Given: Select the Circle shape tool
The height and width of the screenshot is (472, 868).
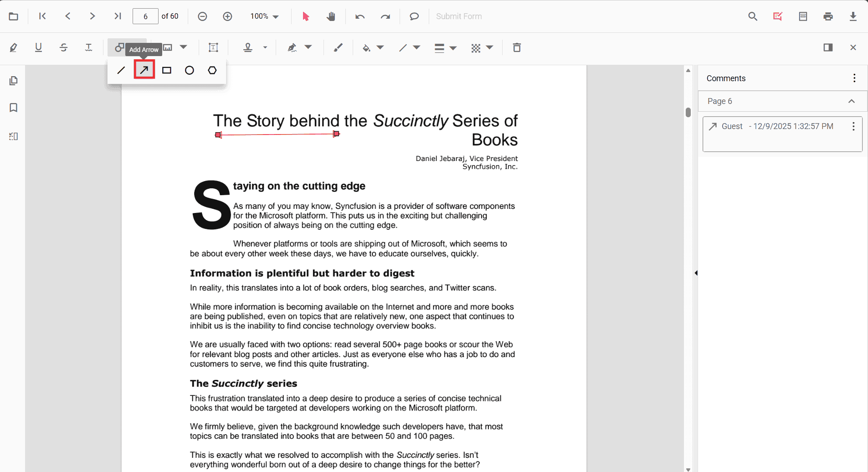Looking at the screenshot, I should coord(190,70).
